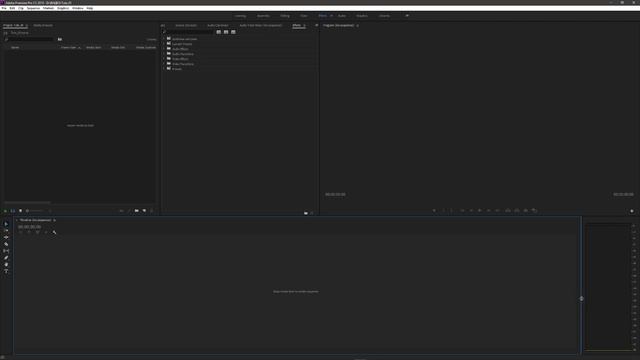Select the Razor tool

point(6,244)
